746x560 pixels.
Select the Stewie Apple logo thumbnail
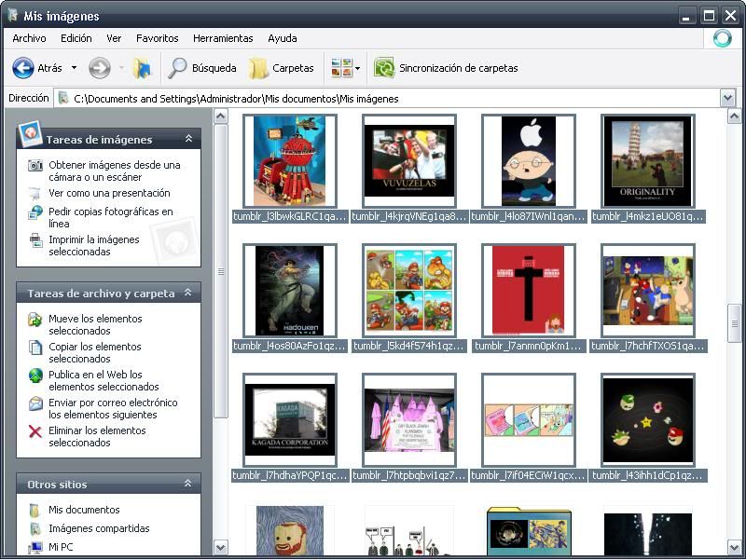(528, 160)
